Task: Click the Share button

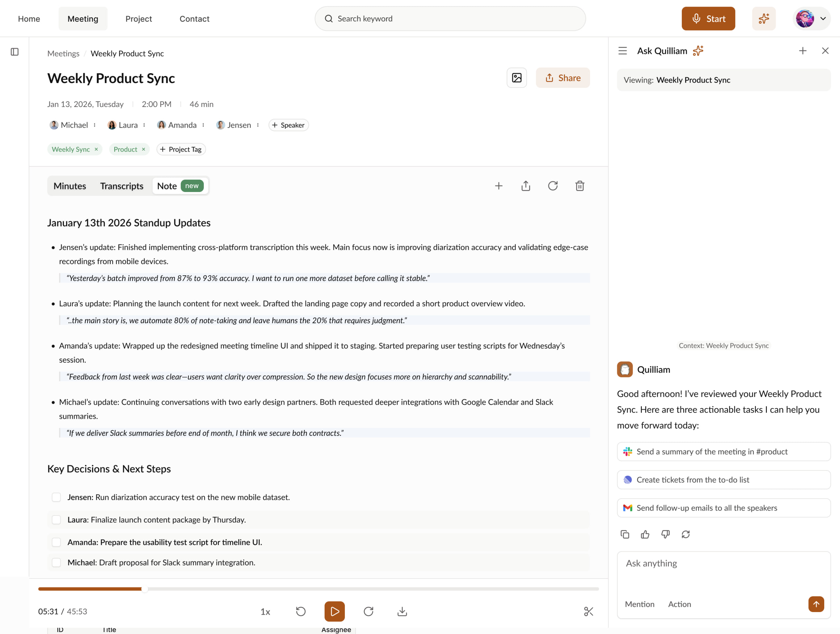Action: click(x=562, y=78)
